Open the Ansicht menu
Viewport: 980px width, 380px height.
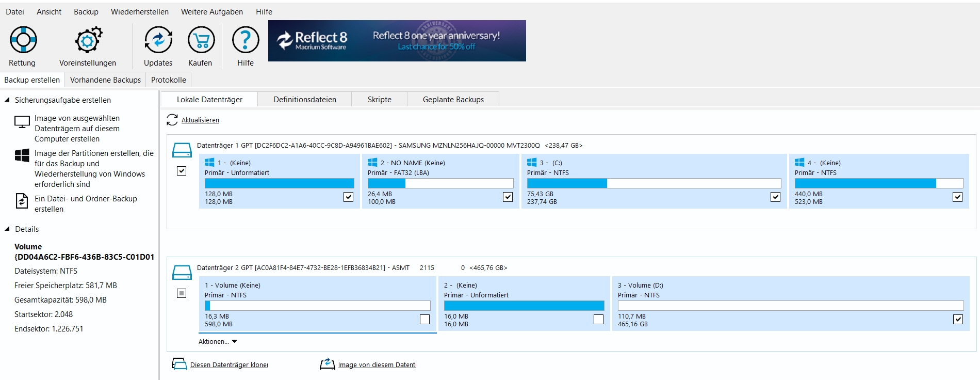click(49, 11)
